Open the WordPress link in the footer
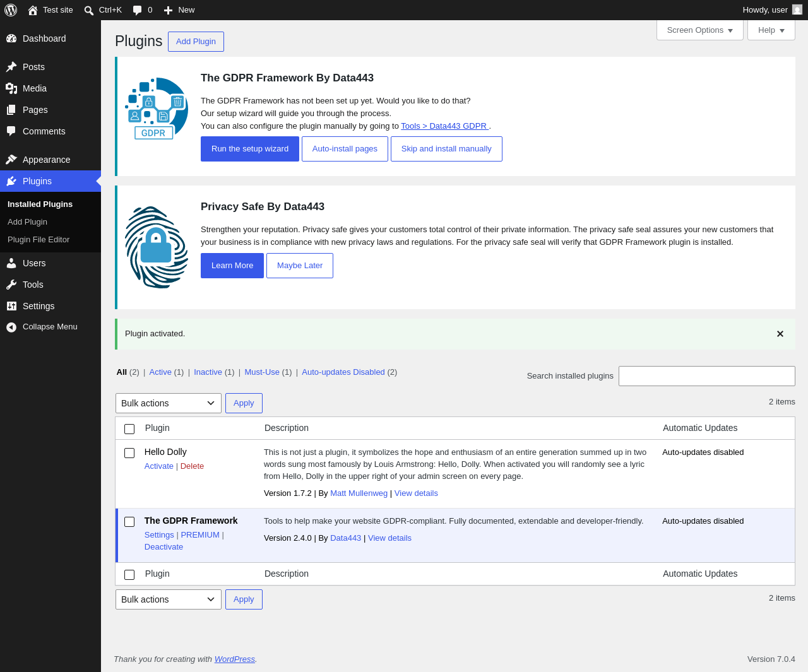The image size is (808, 672). coord(235,659)
